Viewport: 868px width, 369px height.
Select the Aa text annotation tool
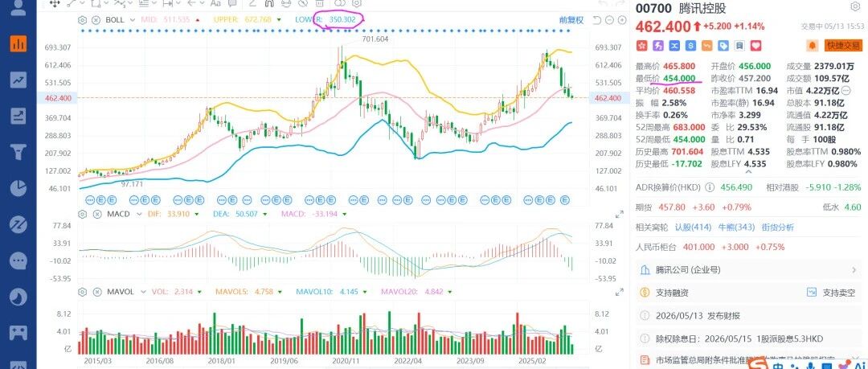click(215, 3)
